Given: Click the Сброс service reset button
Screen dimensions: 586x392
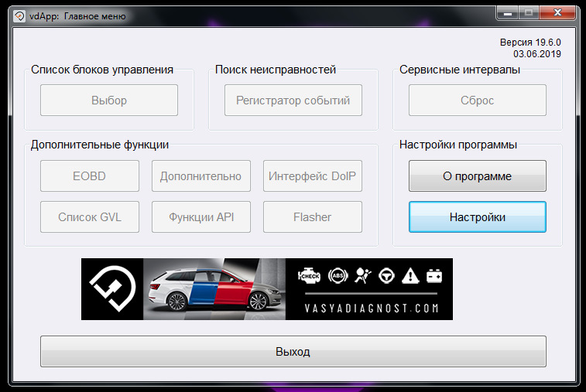Looking at the screenshot, I should 478,100.
